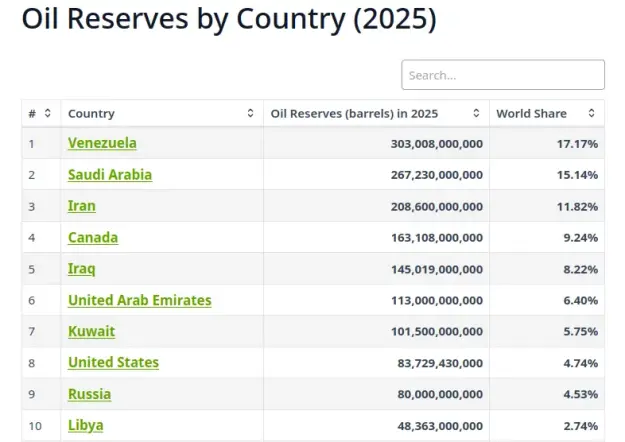Open the Libya country link
Image resolution: width=625 pixels, height=442 pixels.
point(86,426)
